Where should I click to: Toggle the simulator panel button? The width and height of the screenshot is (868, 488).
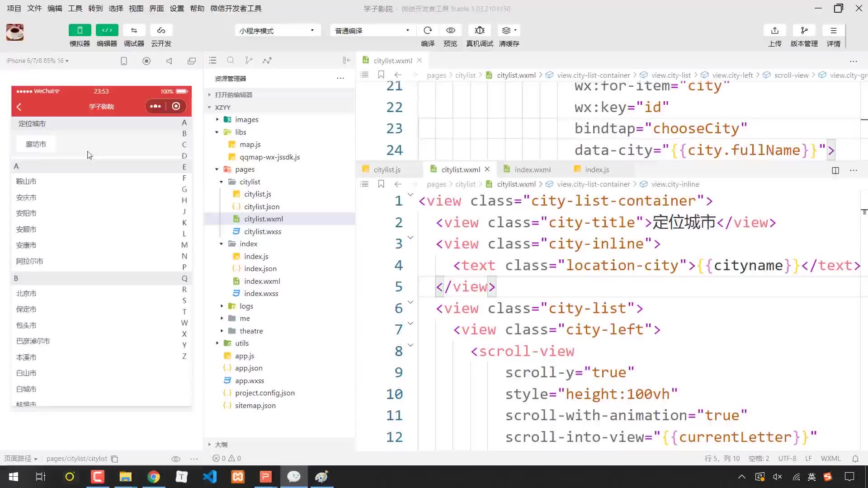coord(80,30)
